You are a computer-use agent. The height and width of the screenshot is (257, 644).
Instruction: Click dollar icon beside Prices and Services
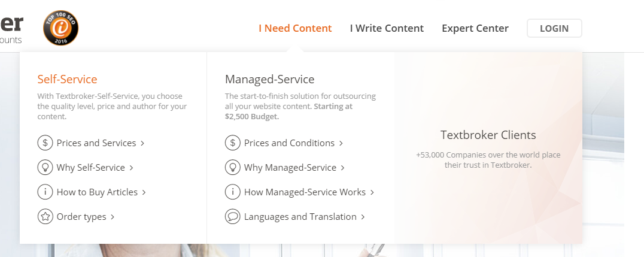coord(45,143)
